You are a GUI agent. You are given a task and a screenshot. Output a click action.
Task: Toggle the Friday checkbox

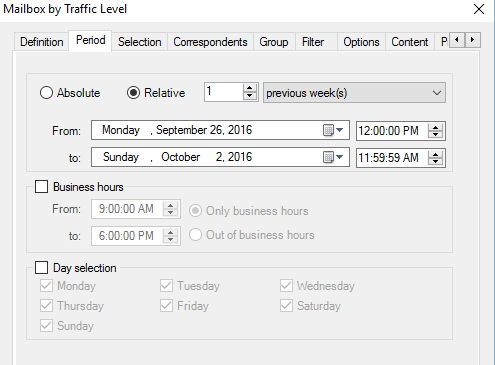click(x=166, y=306)
